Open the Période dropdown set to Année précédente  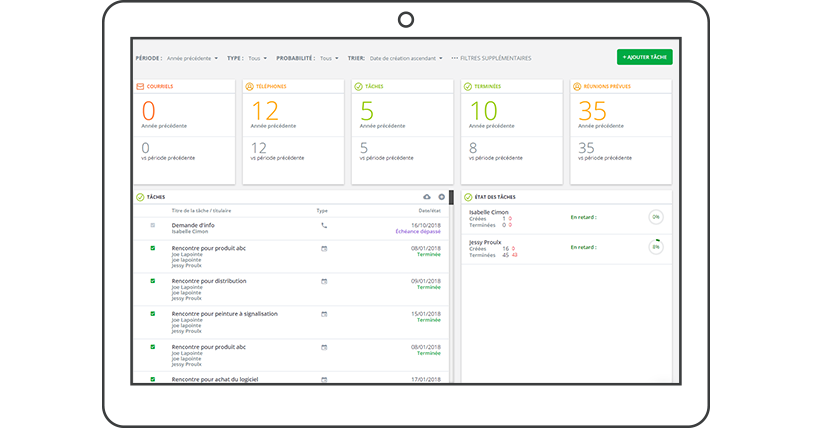pyautogui.click(x=192, y=59)
